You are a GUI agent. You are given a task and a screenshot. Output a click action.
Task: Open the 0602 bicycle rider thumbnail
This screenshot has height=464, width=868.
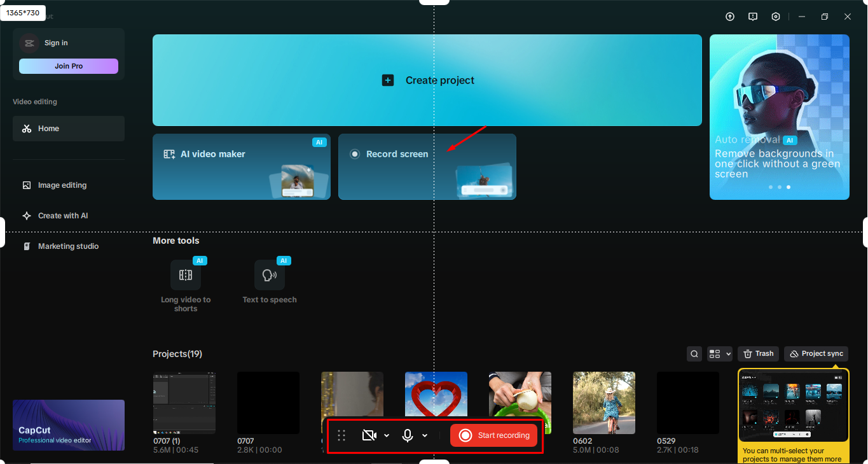(x=604, y=403)
